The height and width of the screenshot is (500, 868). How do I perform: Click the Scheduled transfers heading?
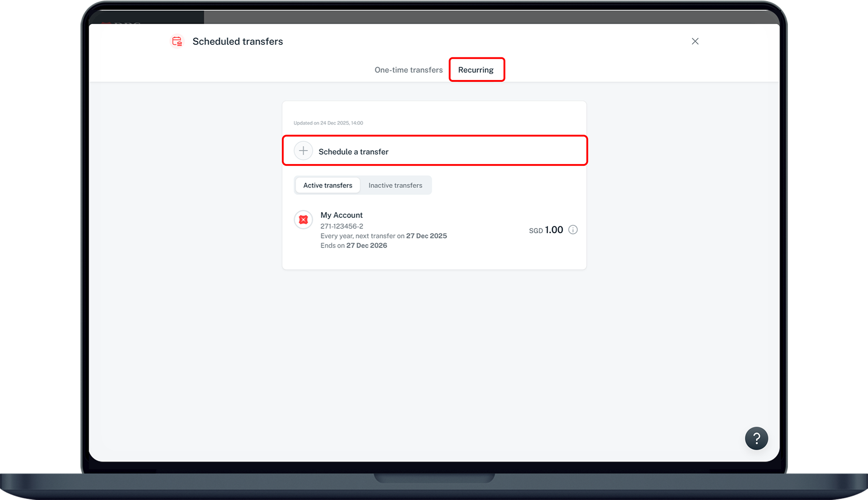(237, 41)
